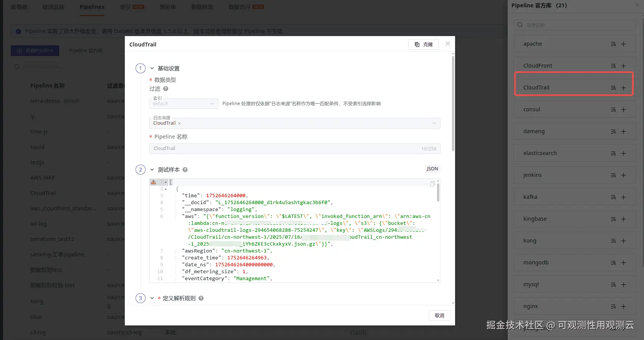Add the kingbase pipeline with plus icon
This screenshot has height=340, width=644.
624,219
